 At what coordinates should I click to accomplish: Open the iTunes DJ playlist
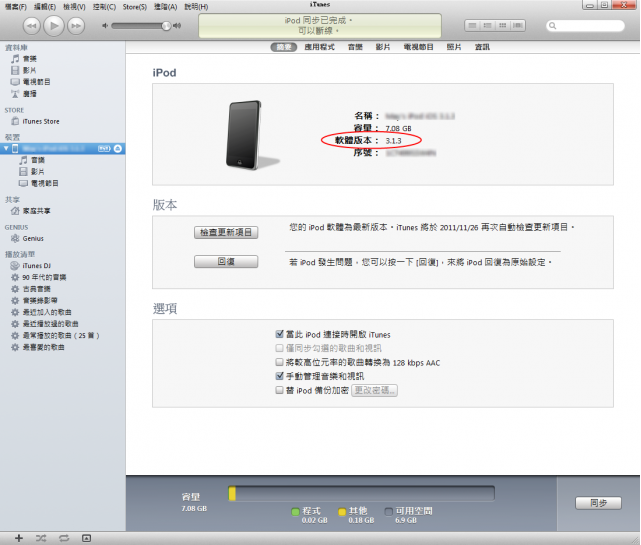pyautogui.click(x=36, y=266)
